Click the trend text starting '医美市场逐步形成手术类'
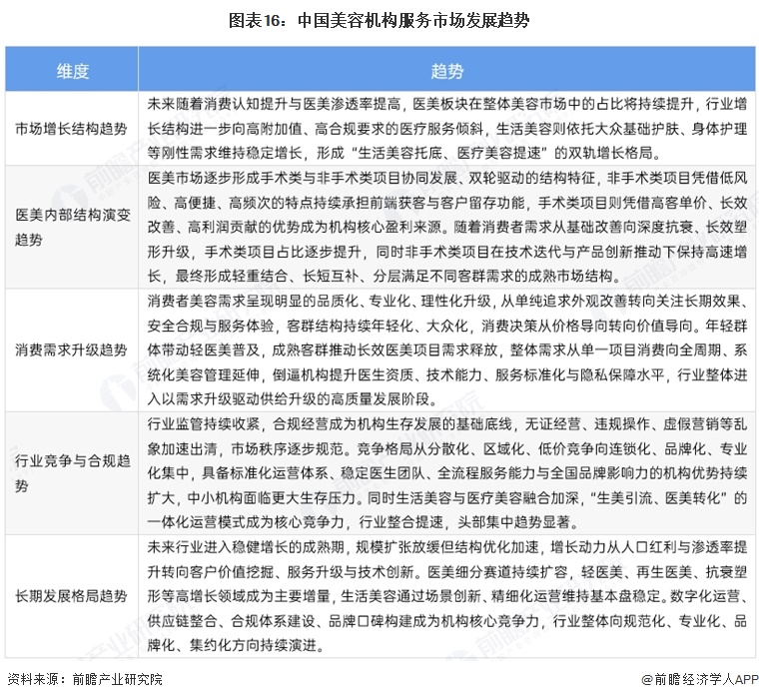 [x=447, y=227]
